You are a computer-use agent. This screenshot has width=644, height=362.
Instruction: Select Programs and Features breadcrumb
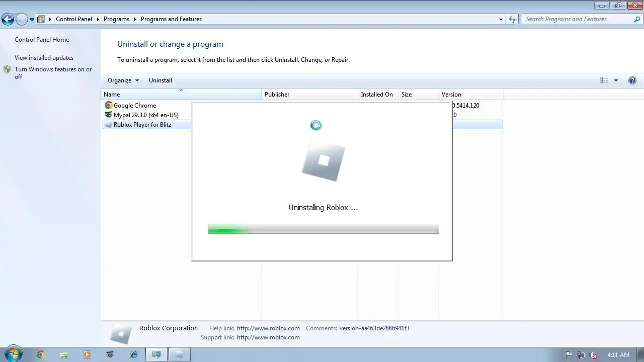(x=171, y=19)
